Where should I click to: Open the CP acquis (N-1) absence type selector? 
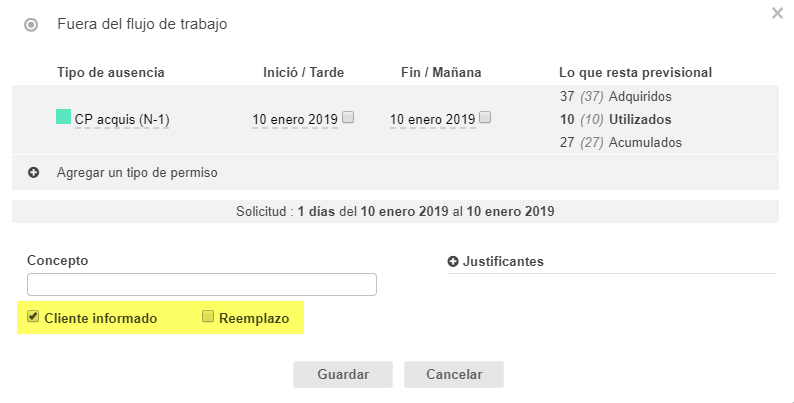(122, 120)
